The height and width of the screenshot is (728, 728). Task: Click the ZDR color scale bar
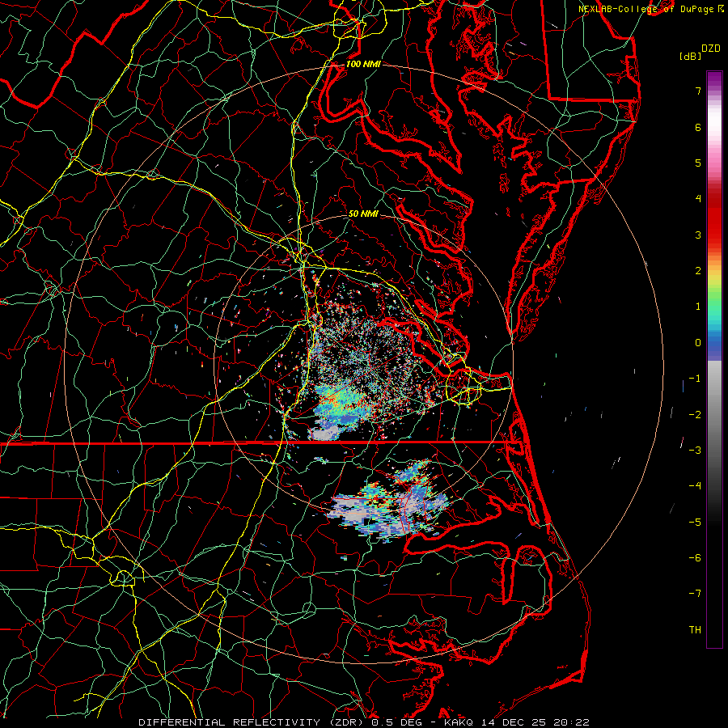pos(714,359)
